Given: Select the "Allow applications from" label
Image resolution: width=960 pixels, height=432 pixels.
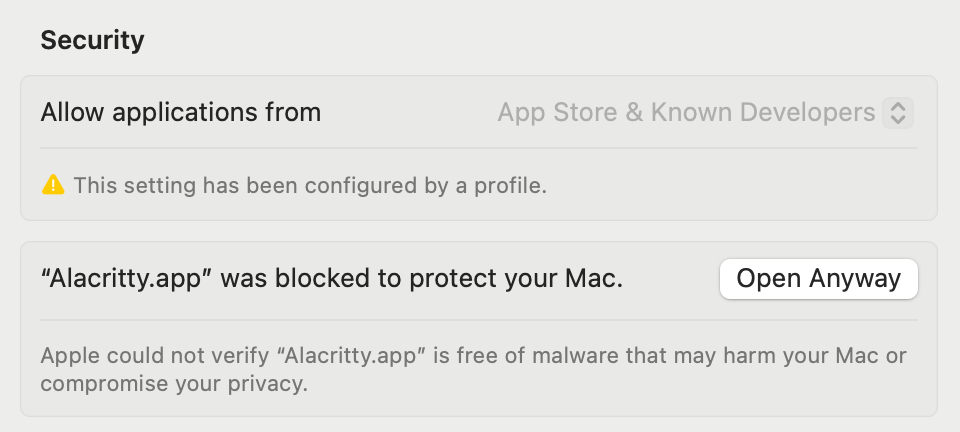Looking at the screenshot, I should (181, 112).
